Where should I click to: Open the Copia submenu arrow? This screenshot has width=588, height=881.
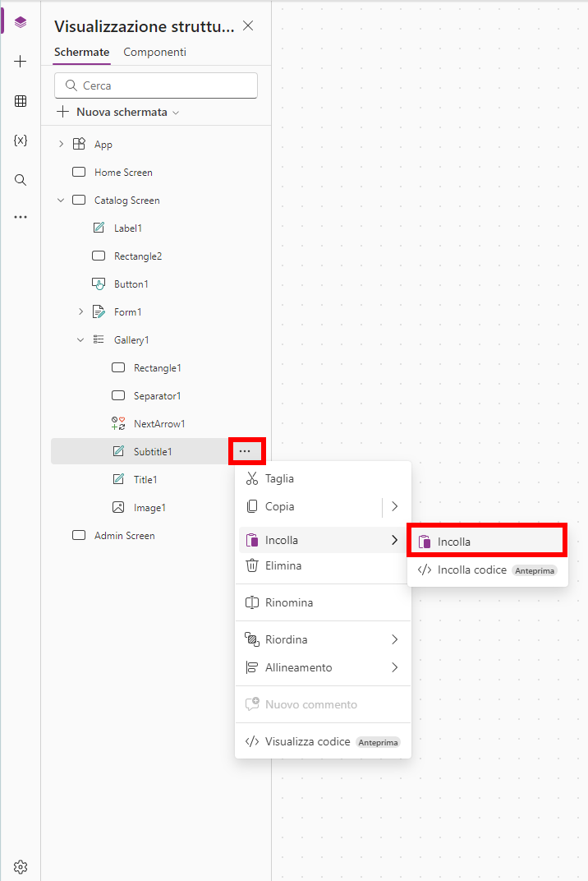pyautogui.click(x=395, y=507)
